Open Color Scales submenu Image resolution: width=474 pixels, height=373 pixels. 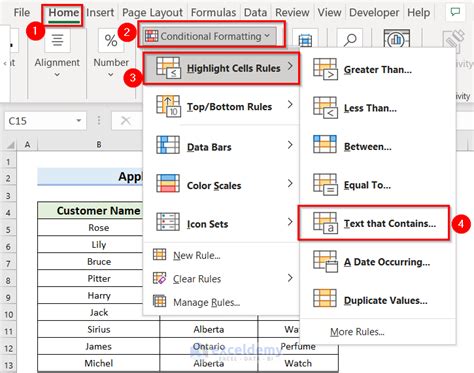pyautogui.click(x=221, y=185)
